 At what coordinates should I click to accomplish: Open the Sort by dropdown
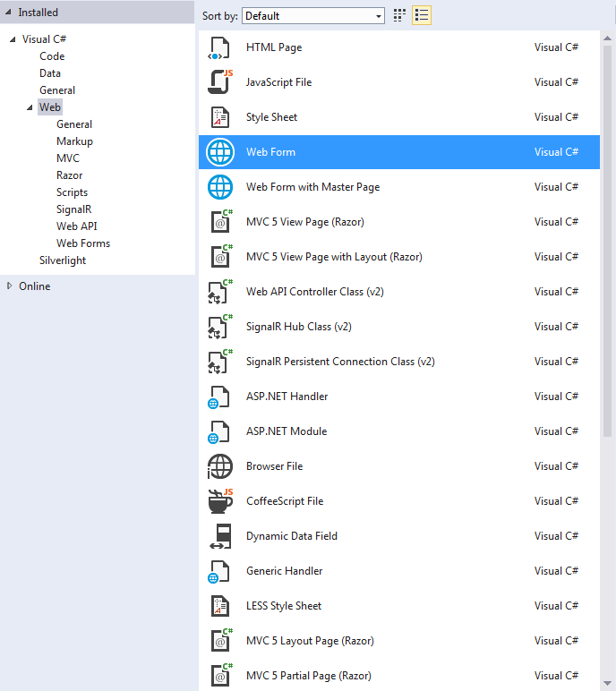click(313, 16)
